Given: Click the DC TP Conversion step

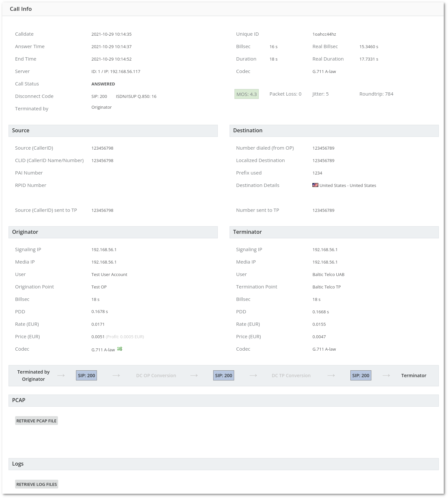Looking at the screenshot, I should [291, 376].
